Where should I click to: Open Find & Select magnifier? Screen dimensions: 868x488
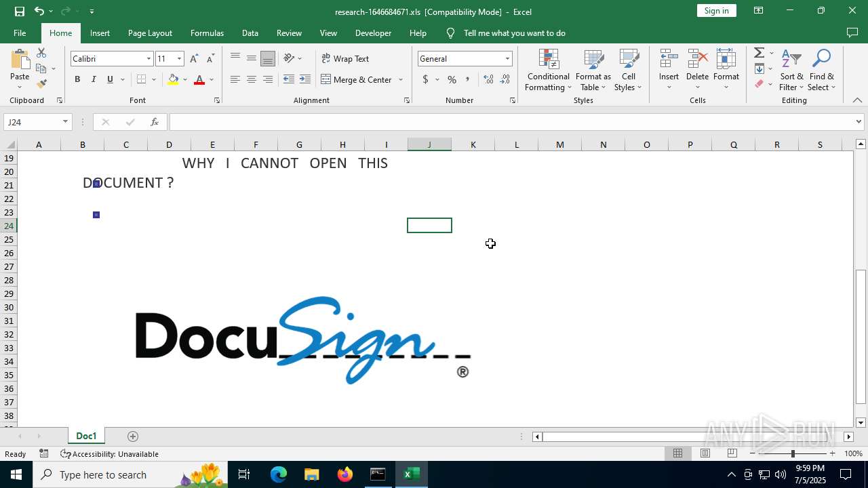coord(822,70)
